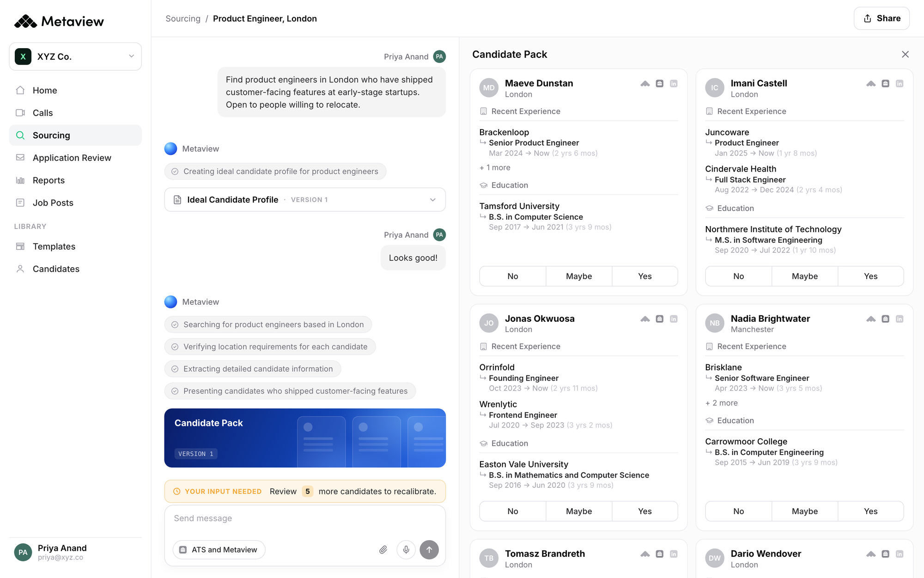The height and width of the screenshot is (578, 924).
Task: Open Maeve Dunstan's LinkedIn icon
Action: 674,84
